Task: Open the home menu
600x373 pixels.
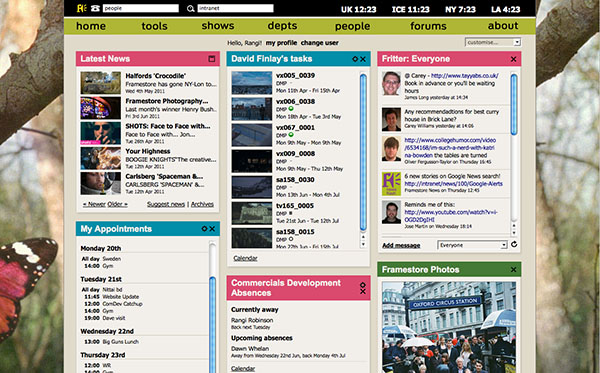Action: click(x=91, y=26)
